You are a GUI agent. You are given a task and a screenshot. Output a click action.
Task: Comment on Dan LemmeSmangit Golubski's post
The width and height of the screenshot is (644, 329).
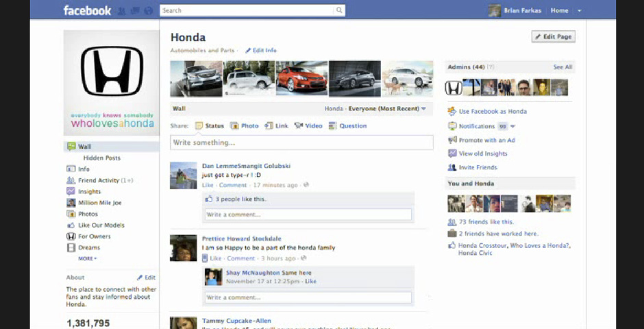[x=233, y=185]
